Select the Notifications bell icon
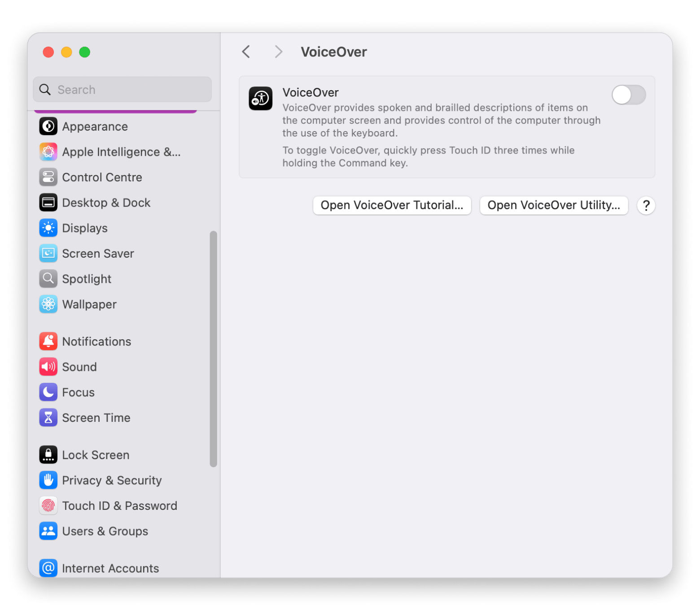This screenshot has height=614, width=700. (x=48, y=342)
